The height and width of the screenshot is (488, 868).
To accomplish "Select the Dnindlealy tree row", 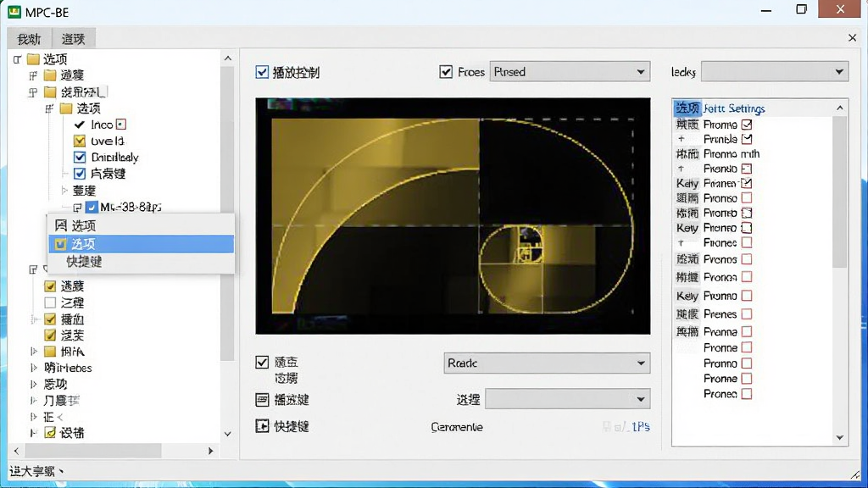I will (114, 157).
